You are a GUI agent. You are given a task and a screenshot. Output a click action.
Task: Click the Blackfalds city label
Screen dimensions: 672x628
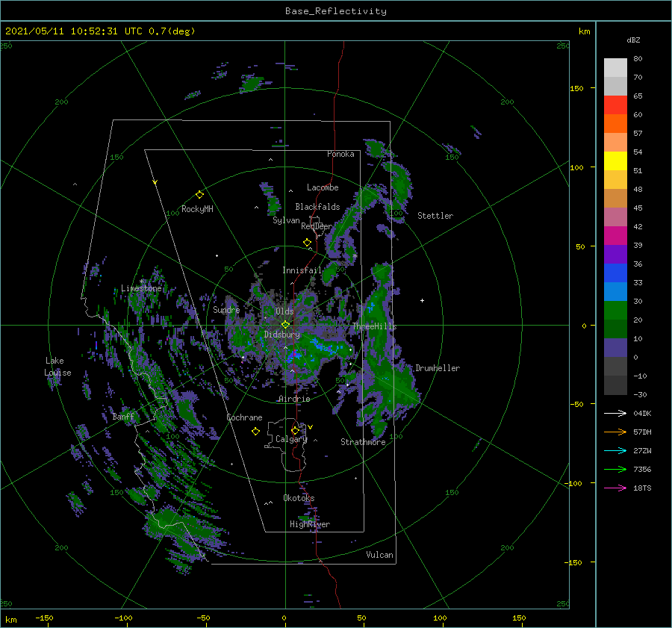[x=317, y=207]
